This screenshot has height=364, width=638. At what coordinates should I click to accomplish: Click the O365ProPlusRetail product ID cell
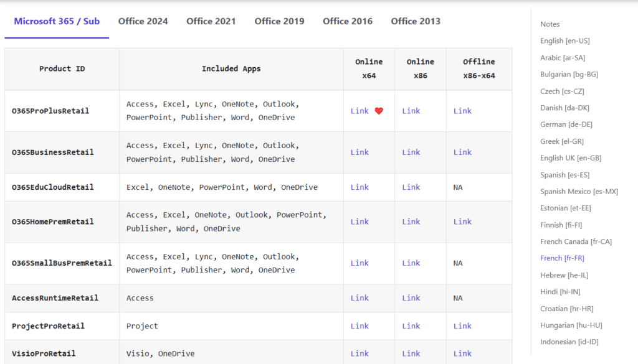(62, 111)
